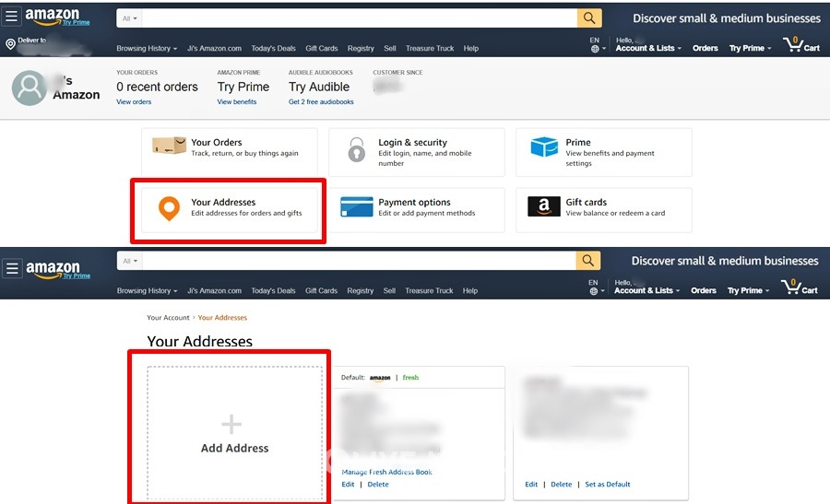Expand Try Prime menu in the lower header
Image resolution: width=830 pixels, height=504 pixels.
(x=748, y=290)
